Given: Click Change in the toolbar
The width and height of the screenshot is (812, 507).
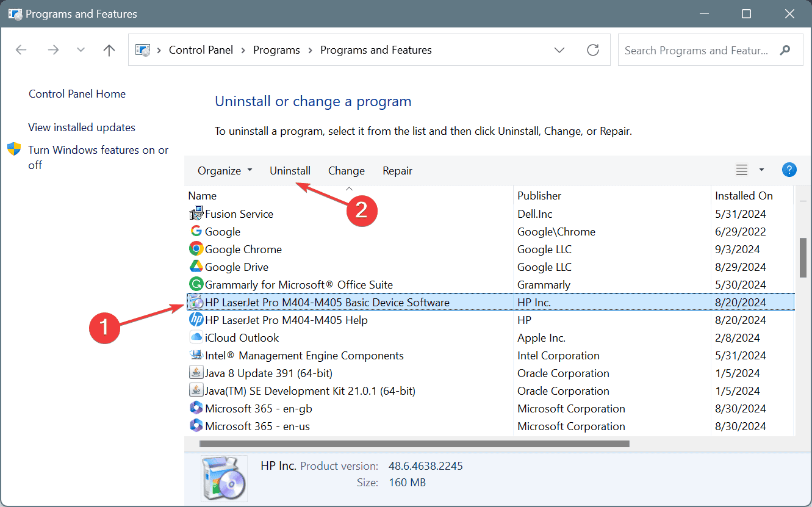Looking at the screenshot, I should tap(347, 171).
